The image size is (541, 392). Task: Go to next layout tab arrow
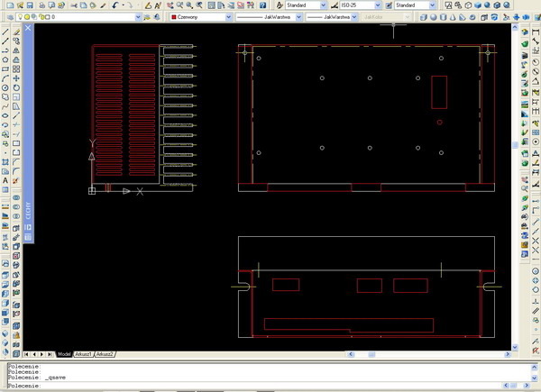[41, 354]
